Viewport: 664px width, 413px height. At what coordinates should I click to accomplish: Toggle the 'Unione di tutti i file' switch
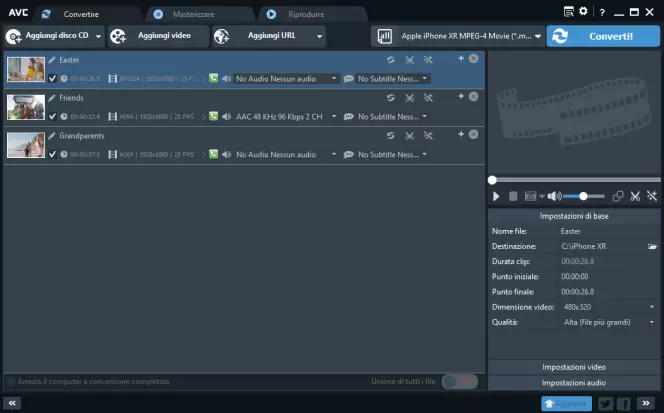pos(460,382)
